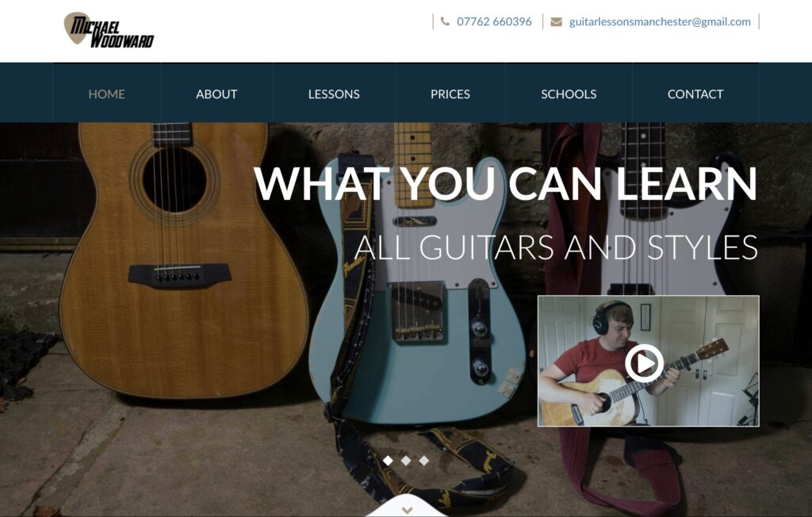
Task: Select the first slider dot indicator
Action: pos(388,461)
